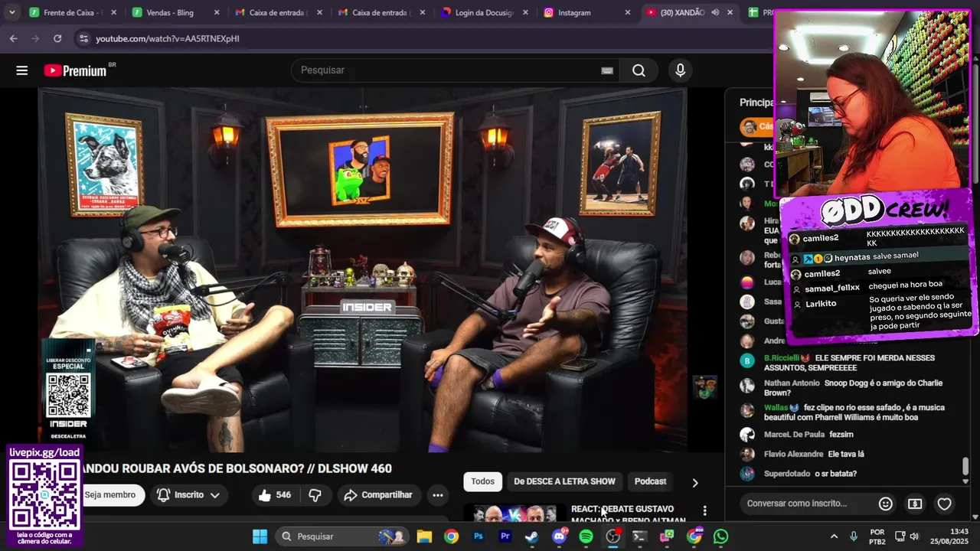Click chat author Marcel De Paula

click(x=794, y=435)
